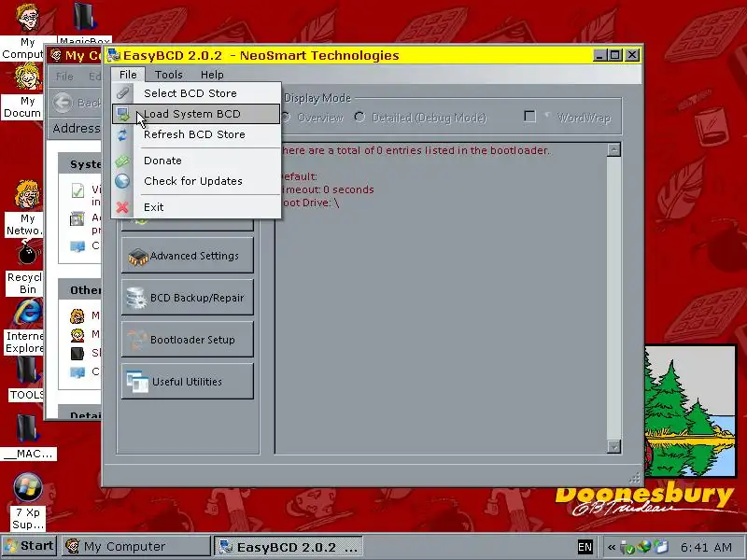Image resolution: width=747 pixels, height=560 pixels.
Task: Click the green arrow icon beside Load System BCD
Action: click(x=123, y=114)
